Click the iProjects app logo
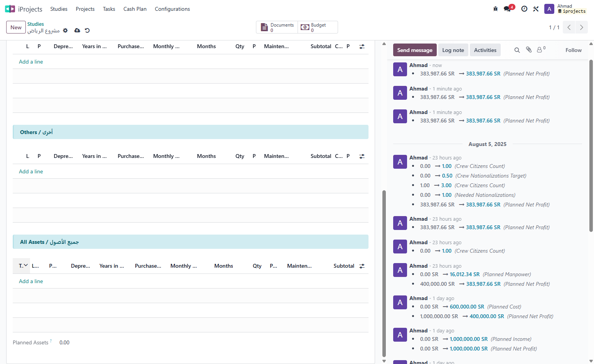The image size is (594, 364). tap(10, 9)
